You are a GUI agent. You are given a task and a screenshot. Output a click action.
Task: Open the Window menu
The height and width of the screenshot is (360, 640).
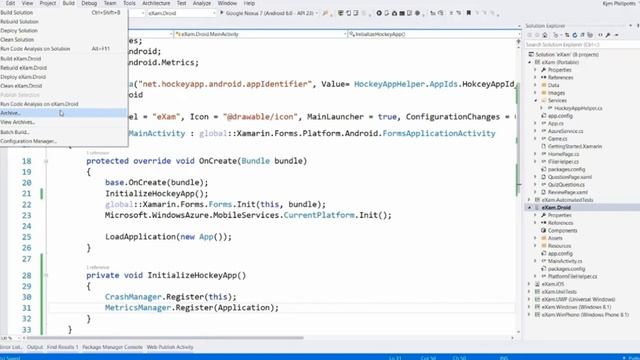[227, 3]
